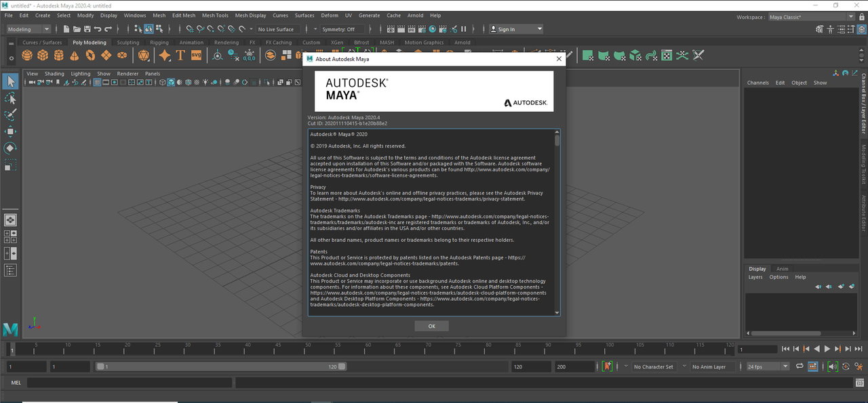Toggle the Channel Box panel icon
This screenshot has height=403, width=868.
pyautogui.click(x=861, y=29)
